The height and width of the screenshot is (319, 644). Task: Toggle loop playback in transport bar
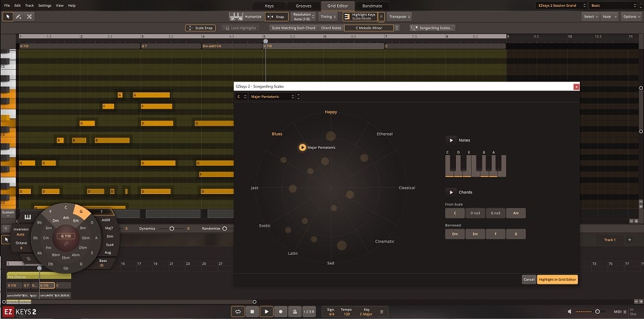tap(237, 311)
